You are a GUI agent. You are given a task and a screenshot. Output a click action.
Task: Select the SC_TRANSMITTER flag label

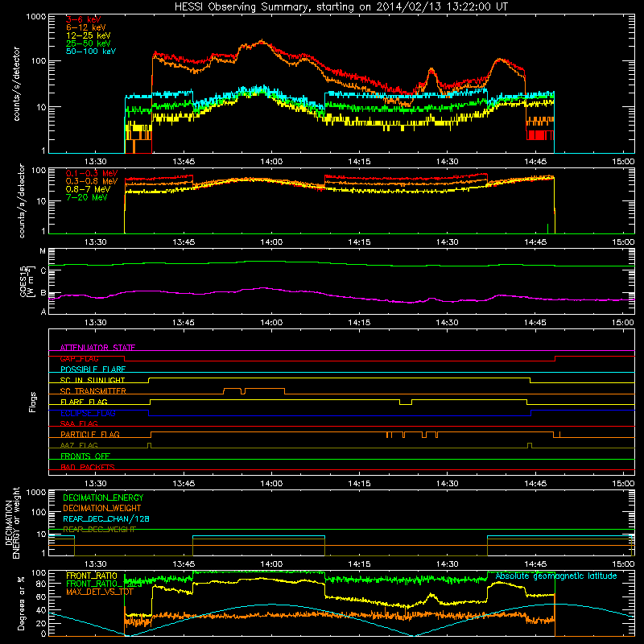click(x=93, y=391)
